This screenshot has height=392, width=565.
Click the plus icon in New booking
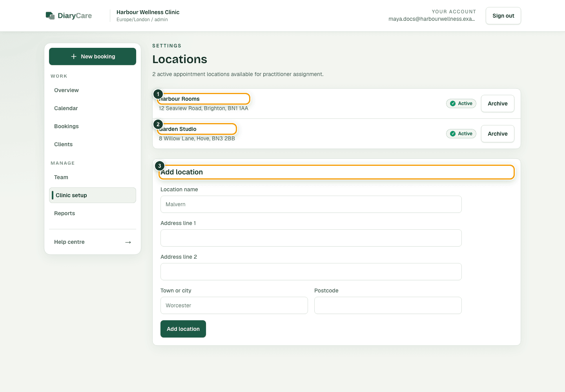click(74, 56)
